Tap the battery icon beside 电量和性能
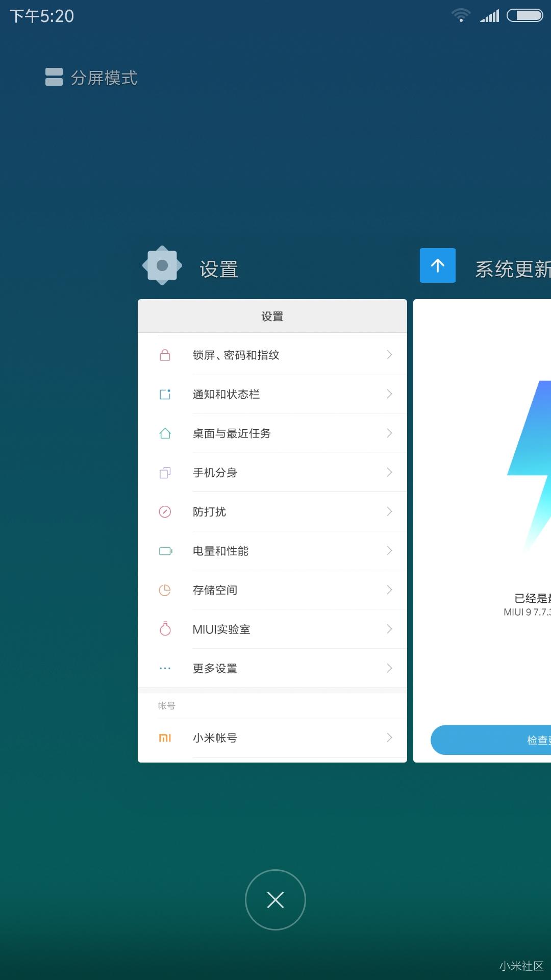Image resolution: width=551 pixels, height=980 pixels. click(166, 551)
